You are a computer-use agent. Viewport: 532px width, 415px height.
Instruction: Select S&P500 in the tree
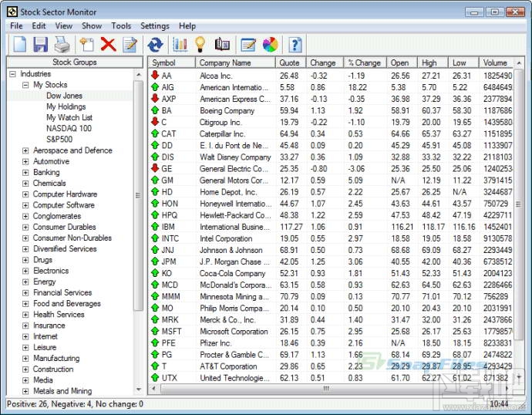tap(59, 139)
